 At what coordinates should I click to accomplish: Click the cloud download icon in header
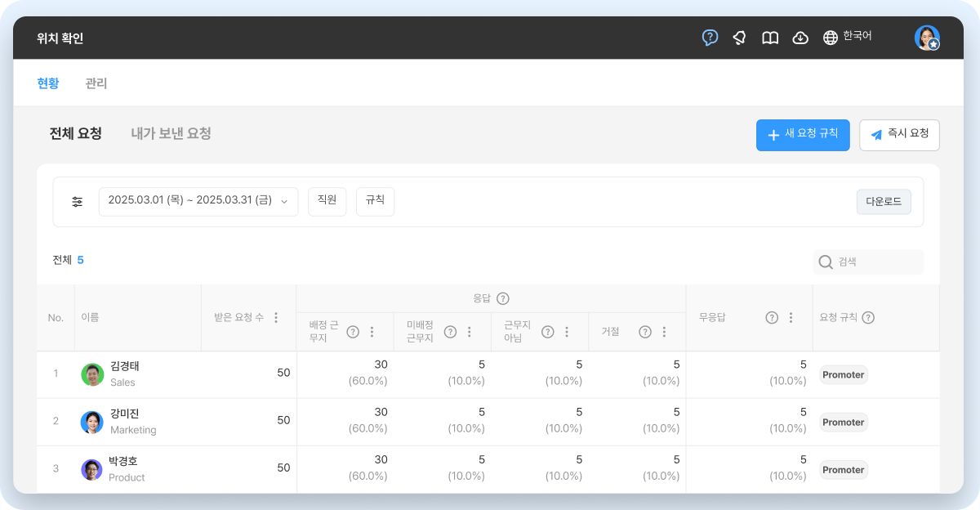[800, 38]
